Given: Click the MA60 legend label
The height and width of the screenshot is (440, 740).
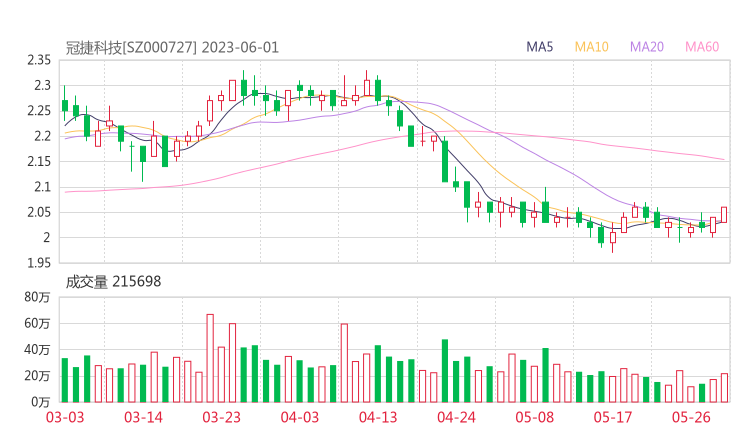Looking at the screenshot, I should tap(702, 47).
